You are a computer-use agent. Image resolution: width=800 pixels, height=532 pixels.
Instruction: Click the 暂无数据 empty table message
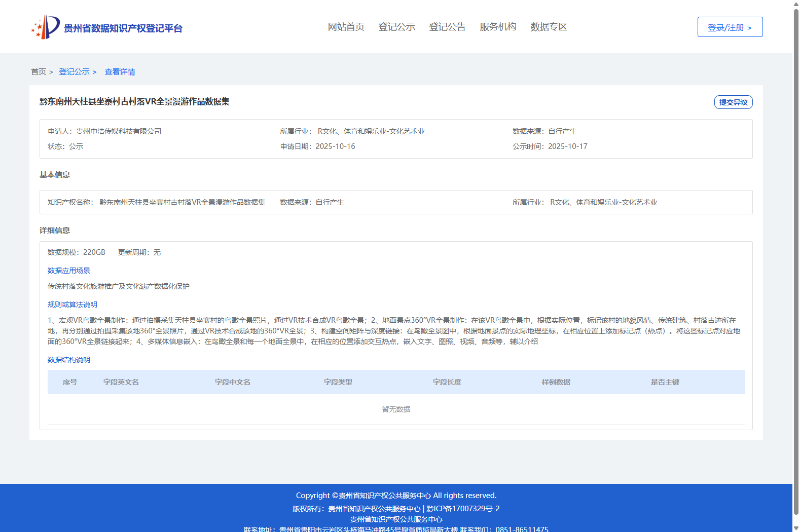tap(396, 409)
